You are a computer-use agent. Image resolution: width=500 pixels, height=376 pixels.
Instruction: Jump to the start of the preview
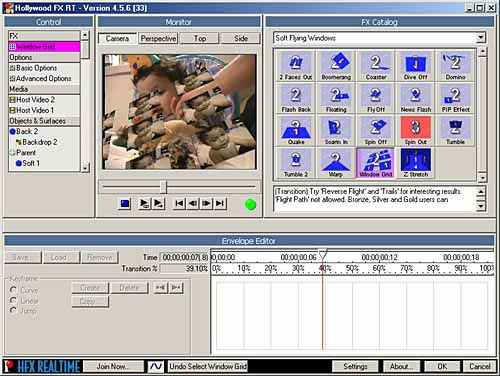point(179,203)
